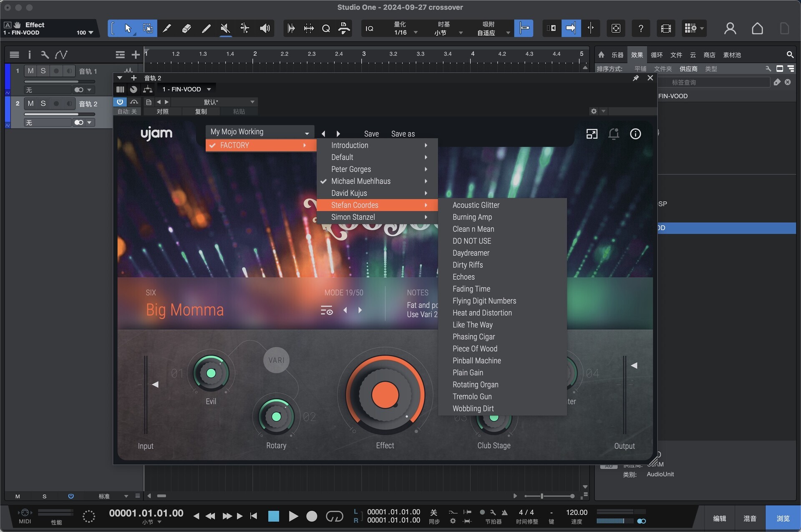The height and width of the screenshot is (532, 801).
Task: Mute track 音轨 2
Action: tap(30, 103)
